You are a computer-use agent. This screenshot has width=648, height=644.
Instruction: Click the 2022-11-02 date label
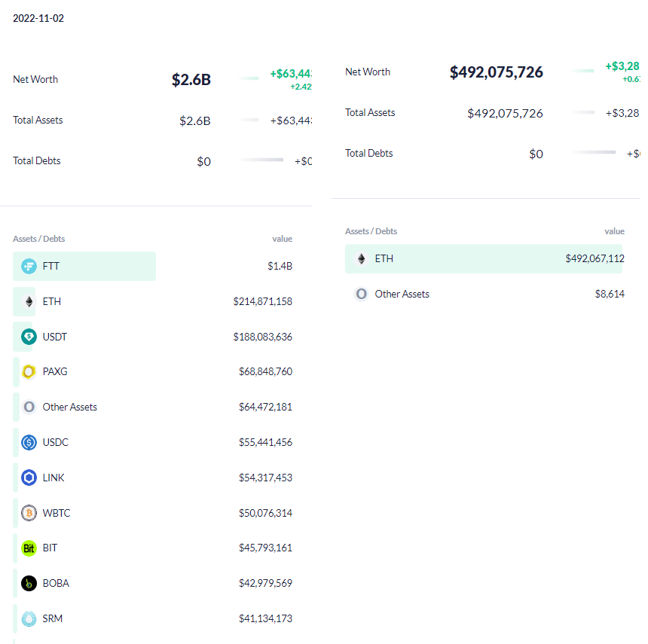[38, 18]
